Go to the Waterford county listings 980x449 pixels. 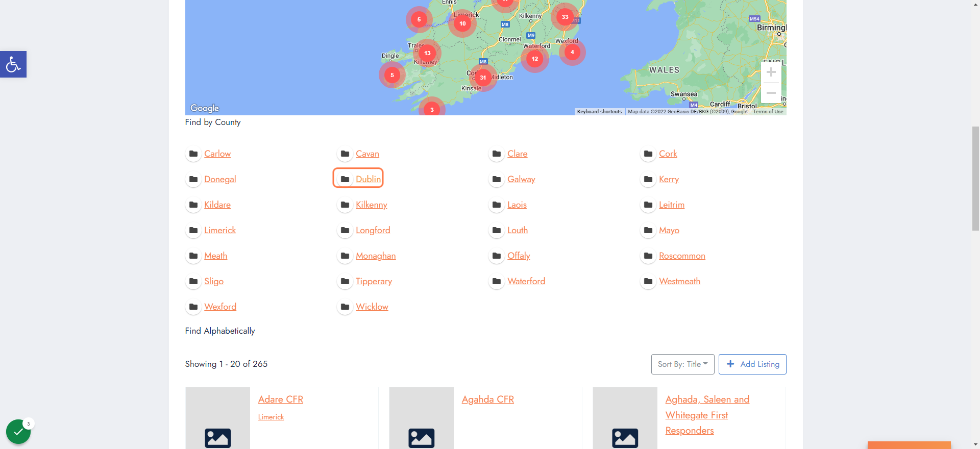526,281
